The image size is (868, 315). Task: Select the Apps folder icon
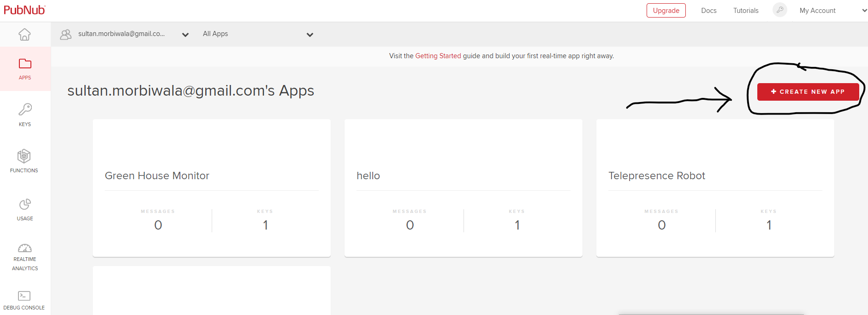25,63
